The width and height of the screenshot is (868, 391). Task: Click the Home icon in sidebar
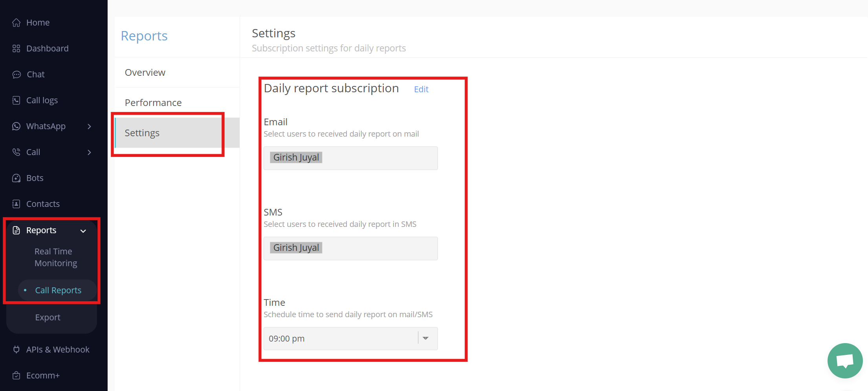click(x=16, y=23)
